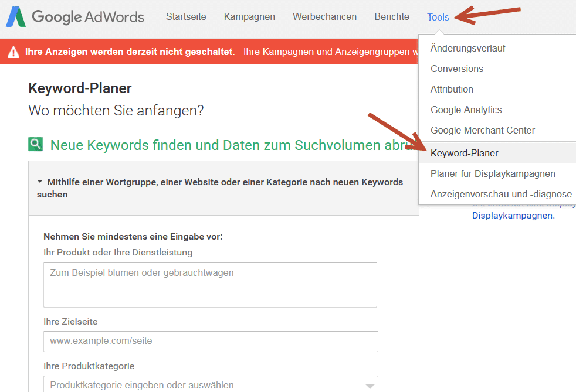Open the Produktkategorie dropdown

pos(211,384)
